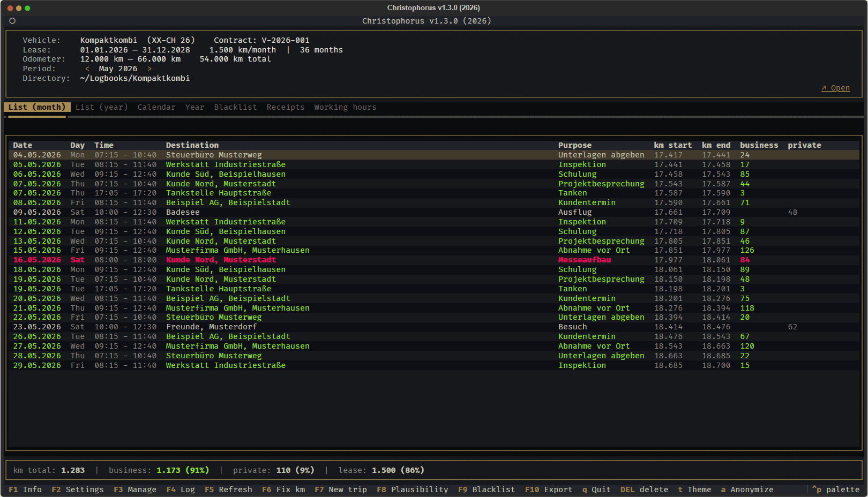
Task: Click q Quit in footer
Action: tap(596, 490)
